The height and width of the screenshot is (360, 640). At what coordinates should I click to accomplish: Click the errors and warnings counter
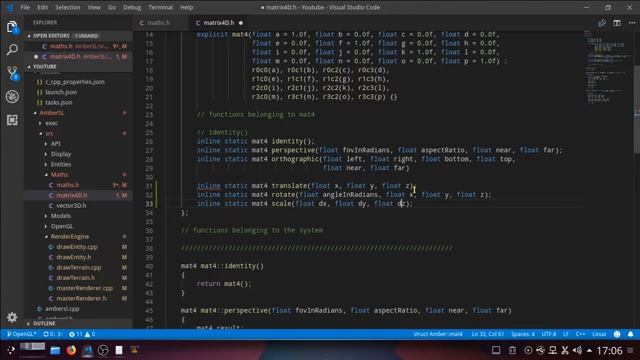(x=82, y=334)
